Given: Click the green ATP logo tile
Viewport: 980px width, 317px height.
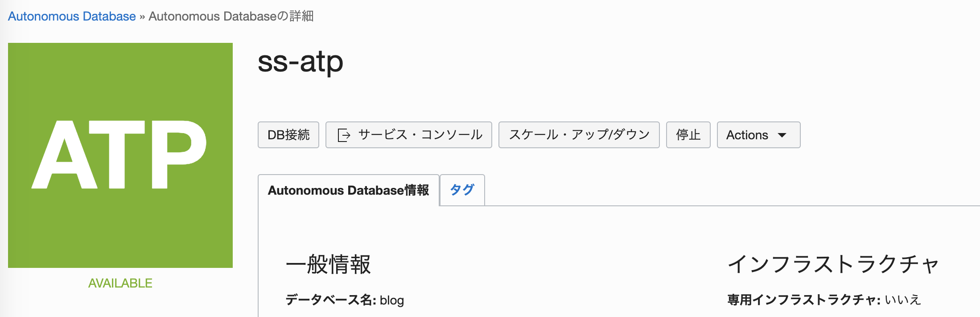Looking at the screenshot, I should [x=120, y=155].
